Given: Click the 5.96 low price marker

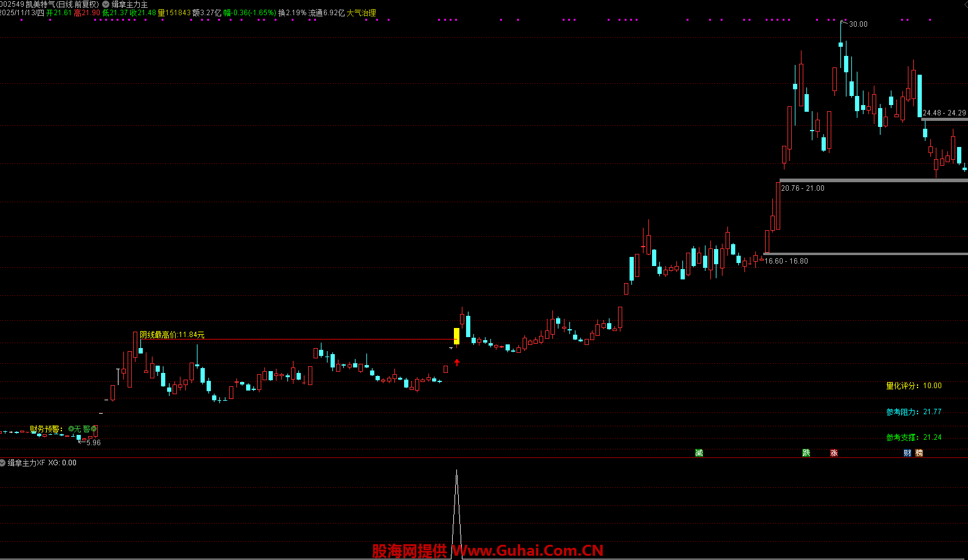Looking at the screenshot, I should (x=93, y=443).
